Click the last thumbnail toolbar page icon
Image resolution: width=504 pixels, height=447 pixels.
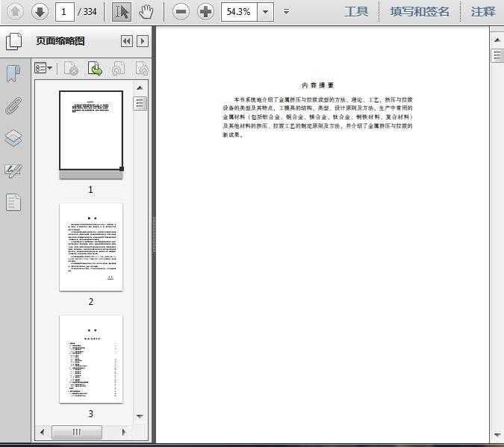click(x=142, y=69)
